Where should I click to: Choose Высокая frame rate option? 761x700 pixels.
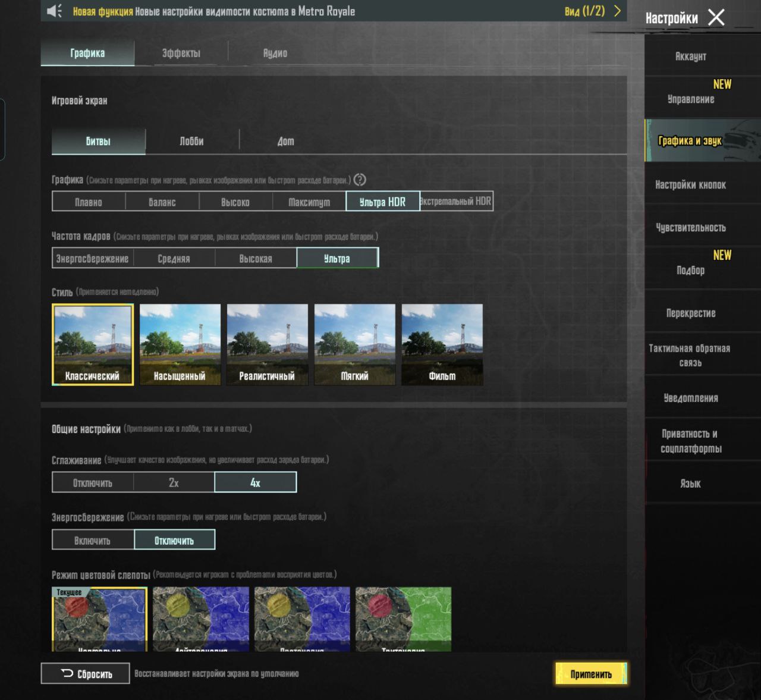pos(256,258)
